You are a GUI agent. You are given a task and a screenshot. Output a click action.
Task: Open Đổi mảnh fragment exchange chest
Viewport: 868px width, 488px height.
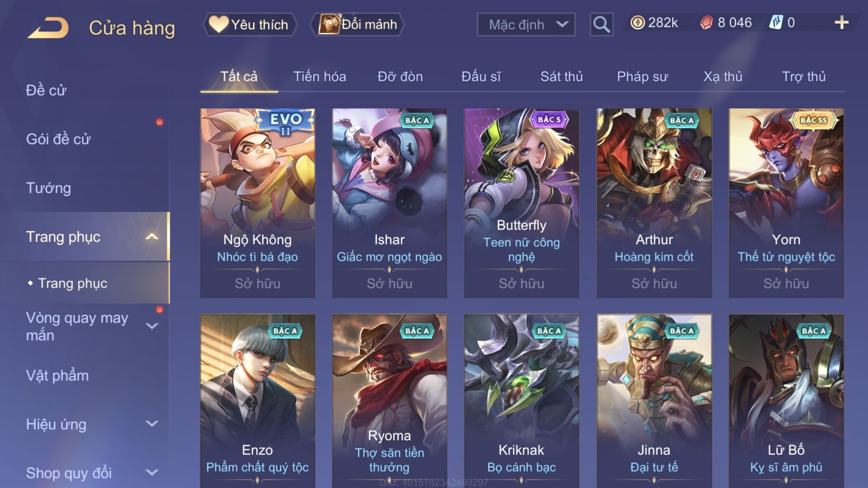[x=358, y=24]
